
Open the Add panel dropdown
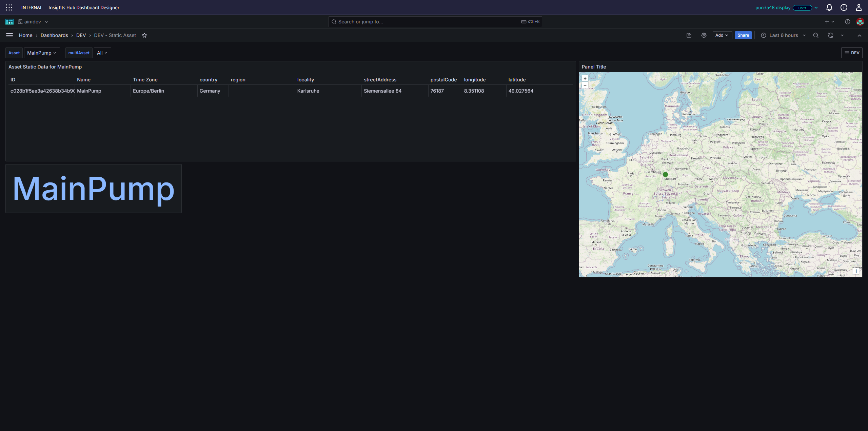(722, 35)
